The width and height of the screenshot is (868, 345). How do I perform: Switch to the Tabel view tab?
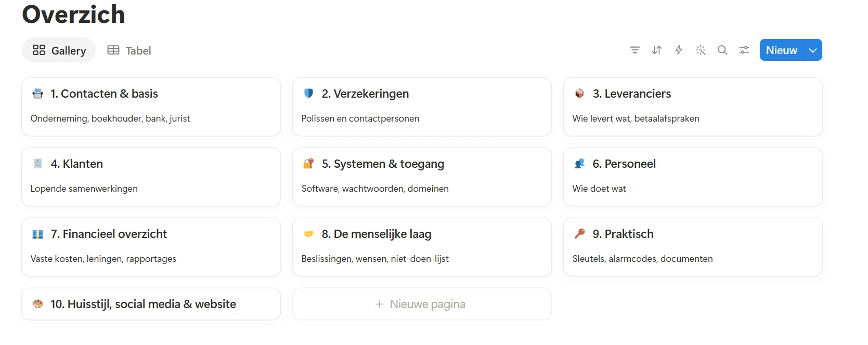[x=129, y=50]
